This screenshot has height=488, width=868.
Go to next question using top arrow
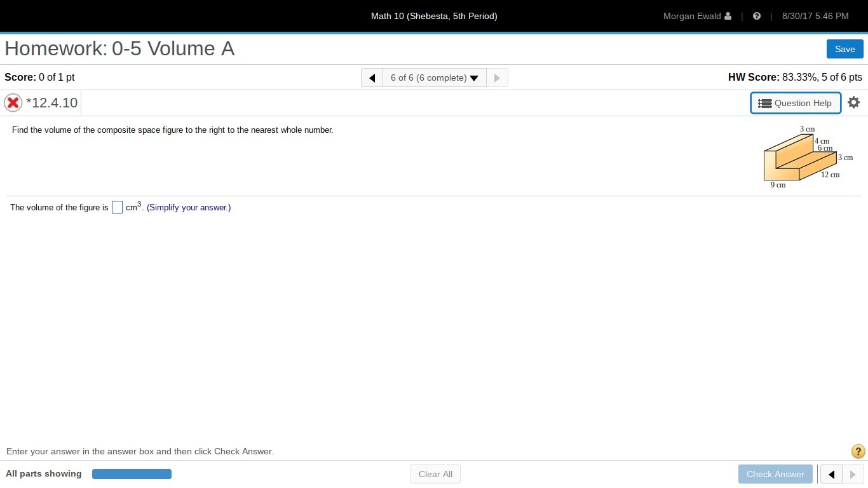(497, 78)
